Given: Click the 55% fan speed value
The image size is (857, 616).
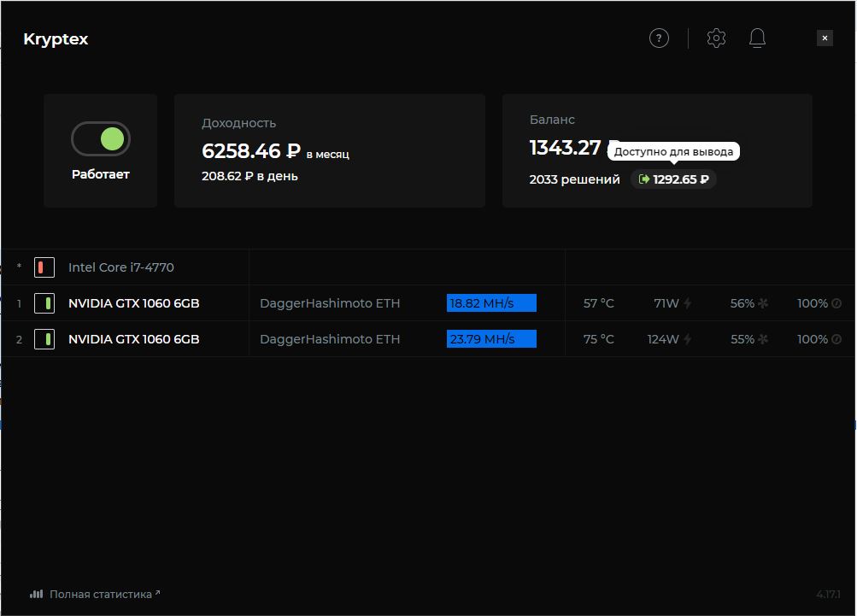Looking at the screenshot, I should (x=743, y=339).
